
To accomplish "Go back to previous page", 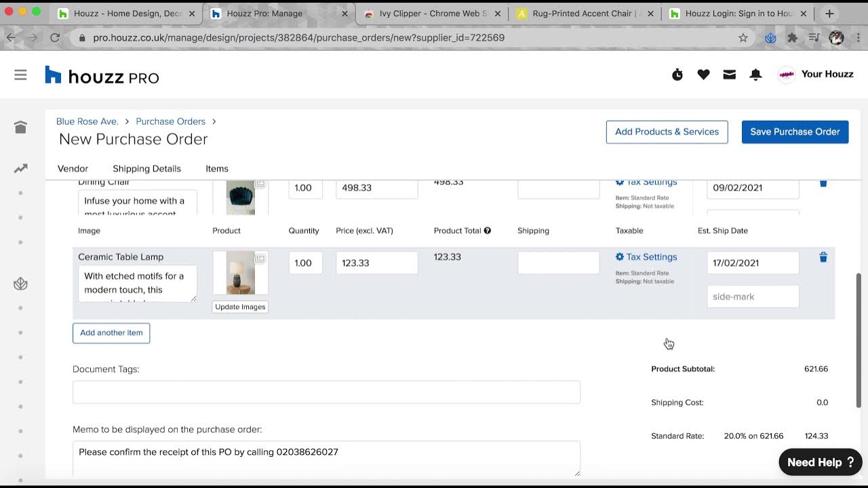I will [x=10, y=38].
